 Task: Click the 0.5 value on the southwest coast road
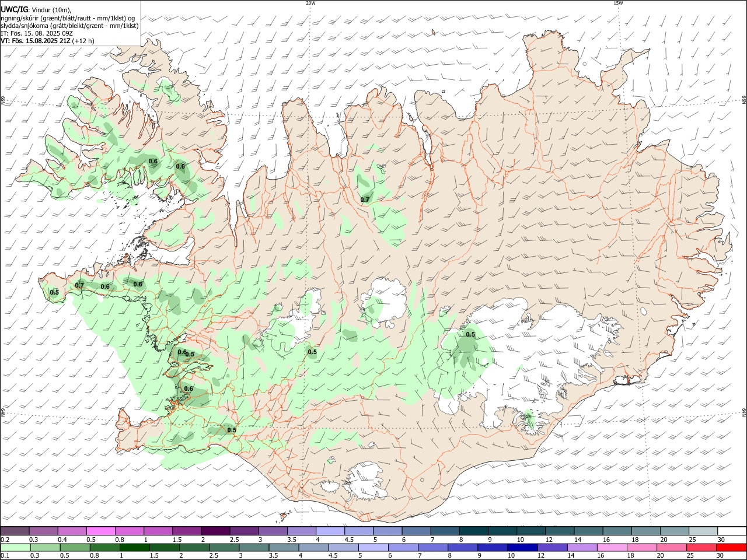[x=232, y=430]
